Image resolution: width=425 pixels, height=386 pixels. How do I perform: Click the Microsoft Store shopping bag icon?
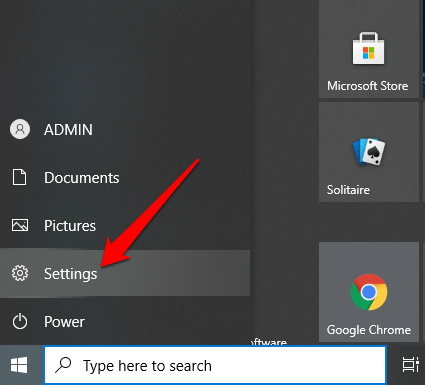tap(368, 48)
